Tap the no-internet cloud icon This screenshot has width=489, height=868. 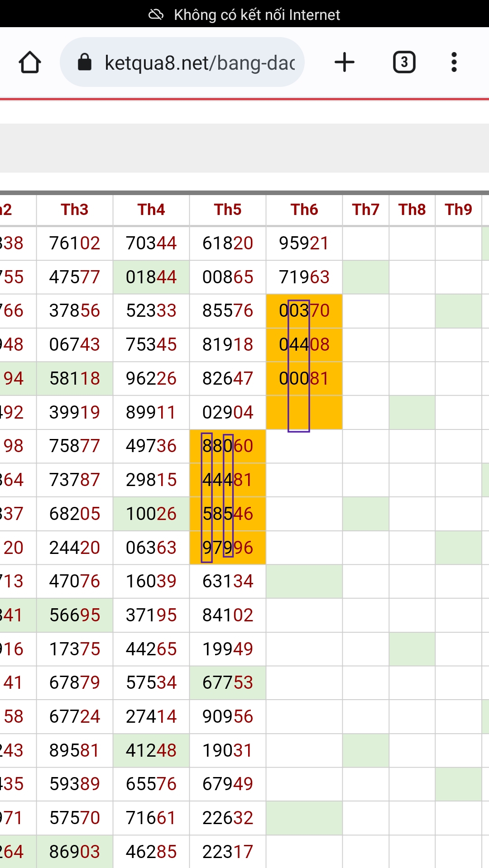click(156, 14)
